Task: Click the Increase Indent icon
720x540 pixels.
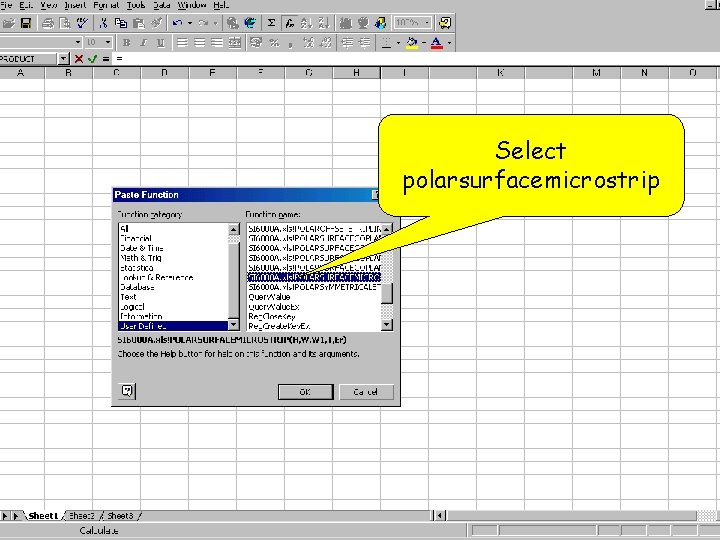Action: point(365,43)
